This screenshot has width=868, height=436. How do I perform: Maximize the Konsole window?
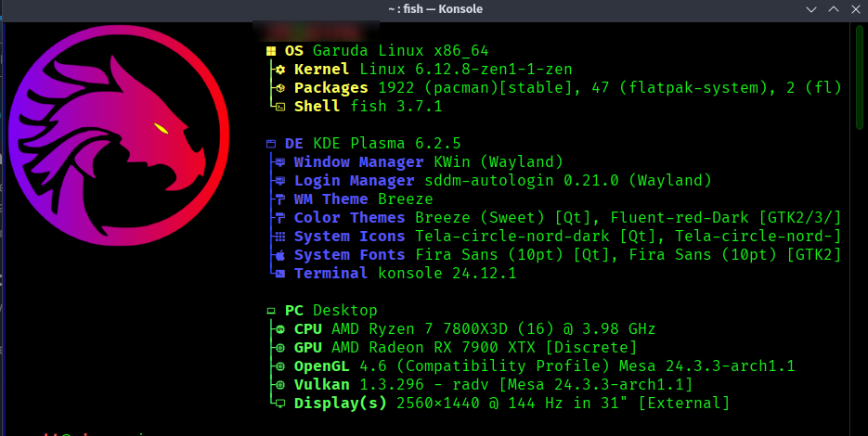tap(834, 9)
